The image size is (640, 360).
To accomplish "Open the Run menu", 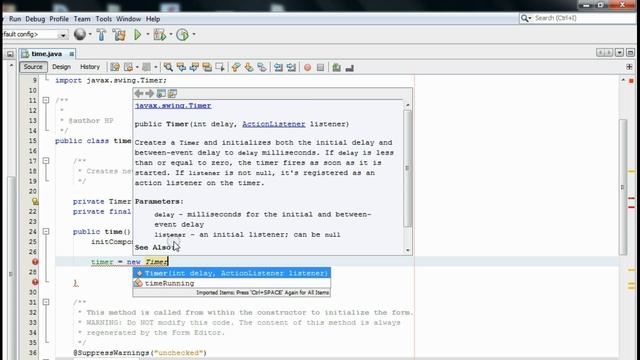I will [15, 19].
